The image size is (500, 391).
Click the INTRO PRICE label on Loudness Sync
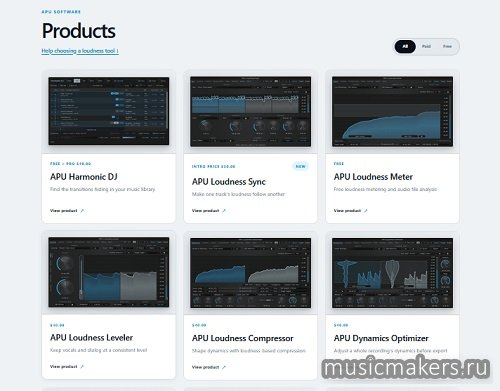213,166
